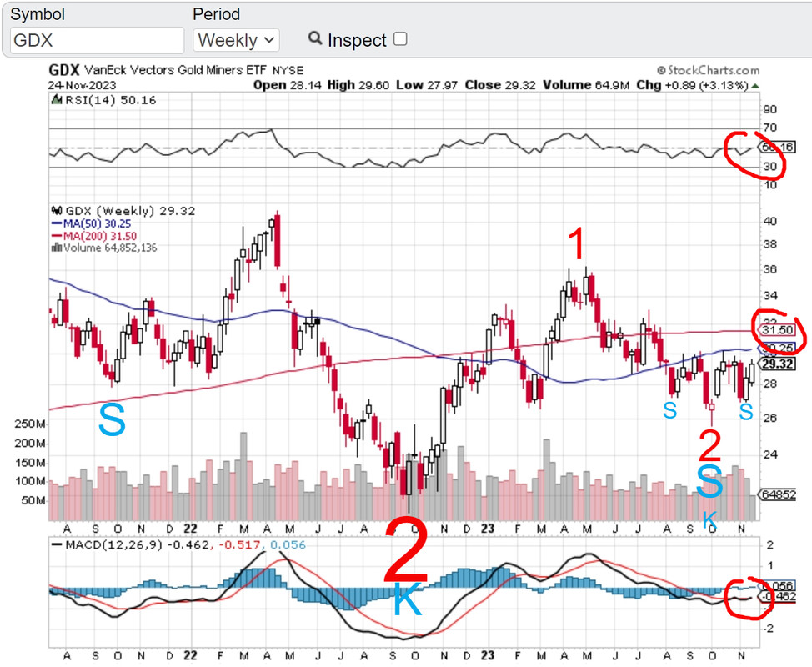This screenshot has height=667, width=812.
Task: Click the 250M volume axis label
Action: pos(30,424)
